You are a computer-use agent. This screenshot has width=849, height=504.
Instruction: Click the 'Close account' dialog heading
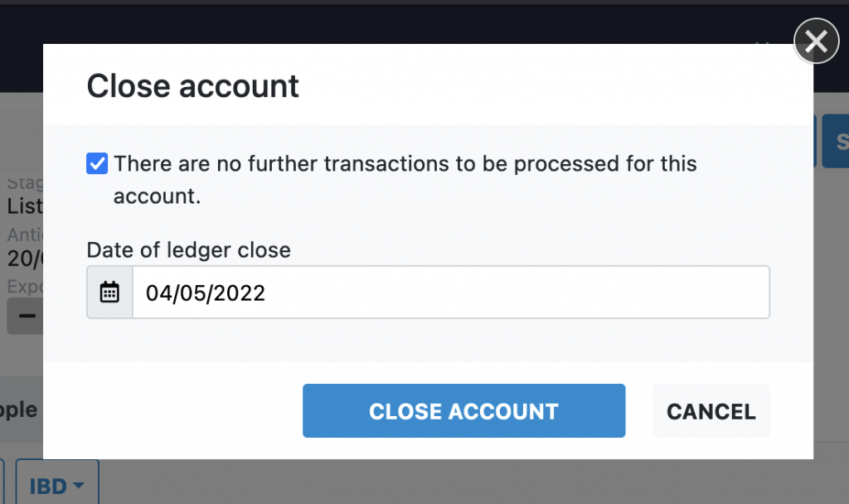click(x=192, y=86)
